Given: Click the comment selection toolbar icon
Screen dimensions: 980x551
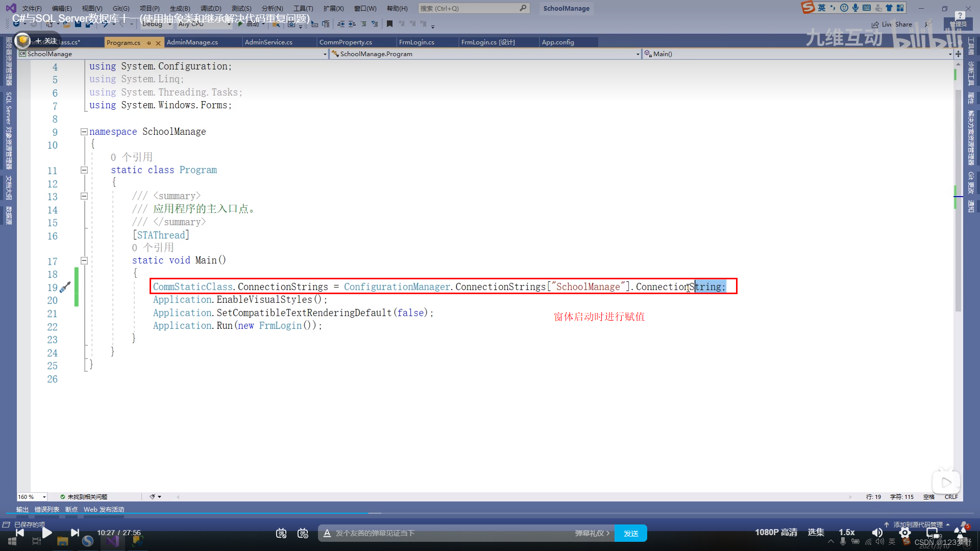Looking at the screenshot, I should click(x=363, y=24).
